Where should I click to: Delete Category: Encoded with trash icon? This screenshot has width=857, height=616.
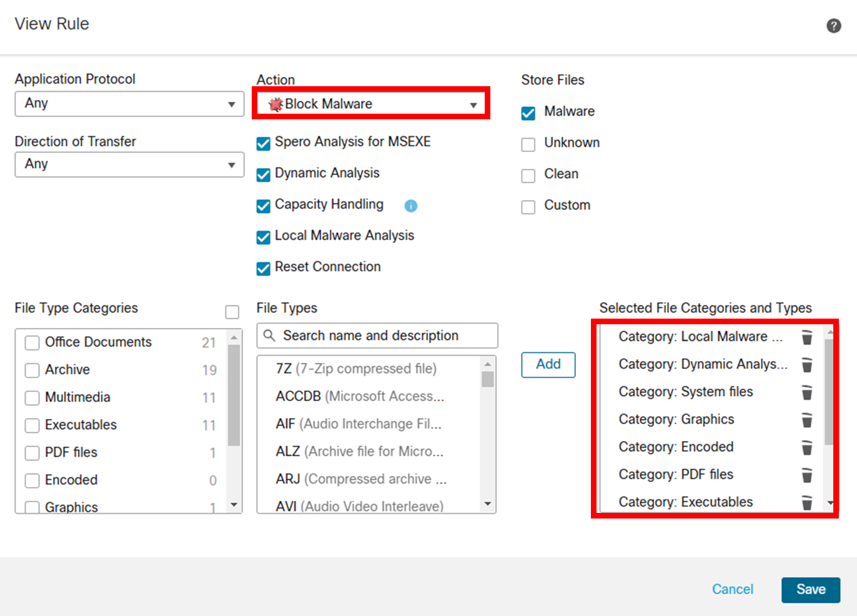pos(807,447)
